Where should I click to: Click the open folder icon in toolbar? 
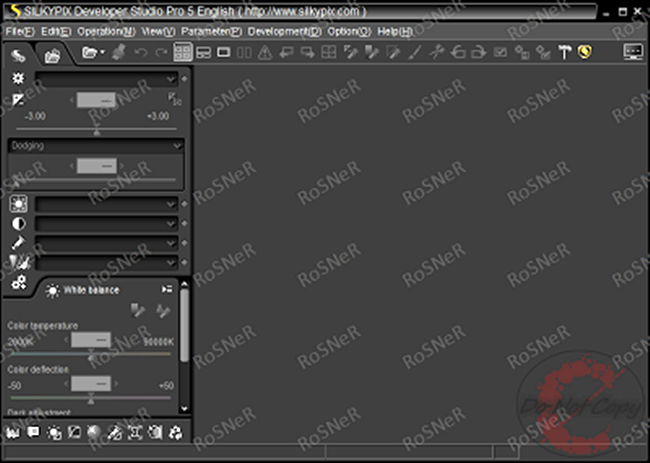[91, 52]
